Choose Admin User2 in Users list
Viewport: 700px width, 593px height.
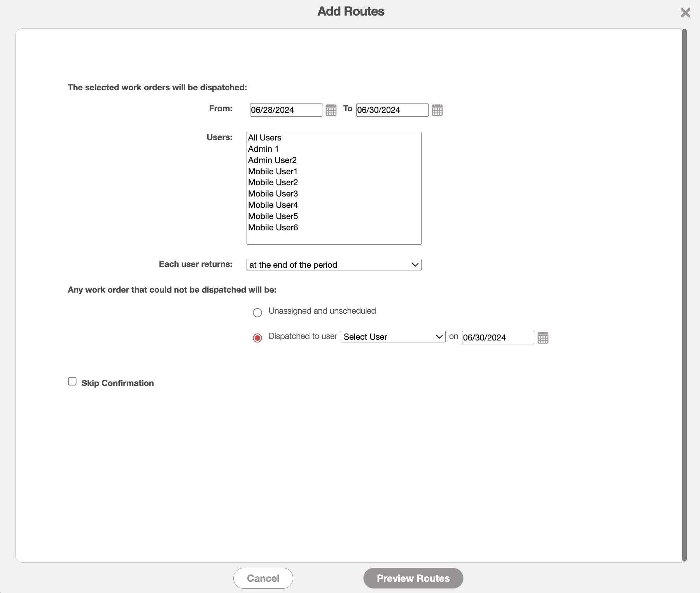pos(272,160)
